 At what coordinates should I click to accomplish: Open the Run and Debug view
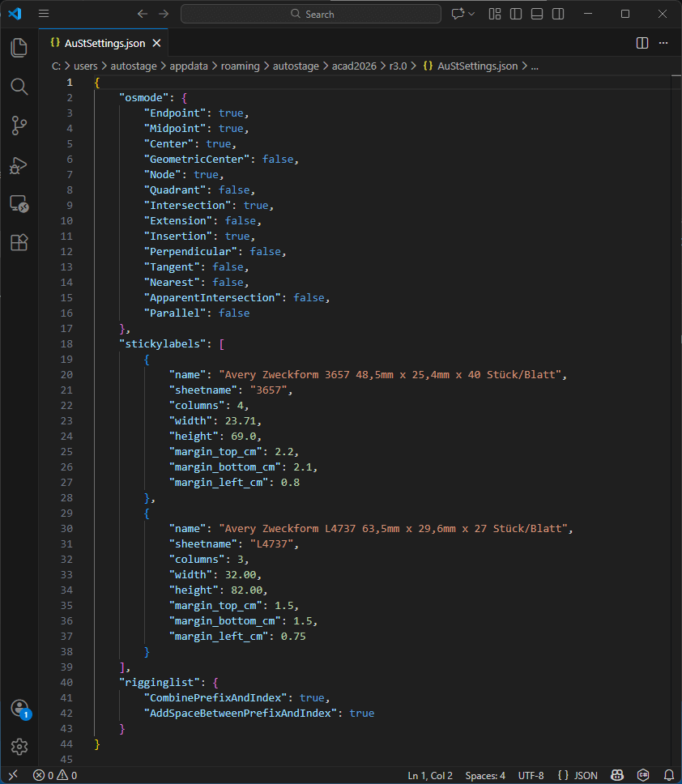pyautogui.click(x=19, y=164)
